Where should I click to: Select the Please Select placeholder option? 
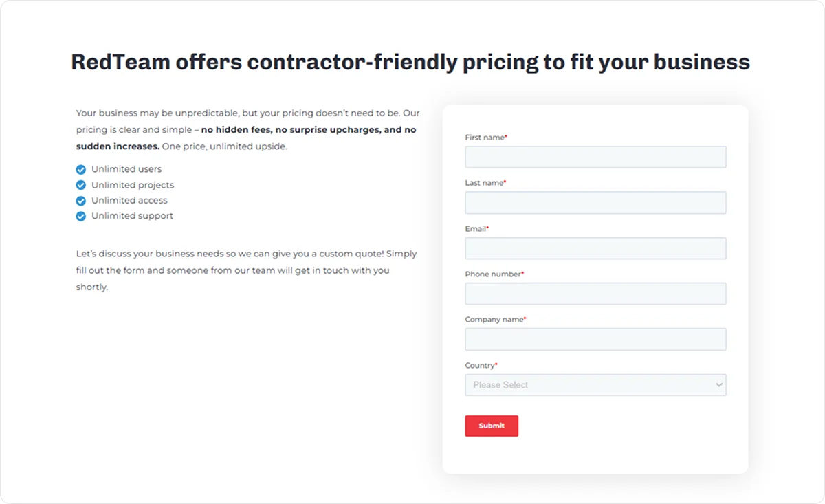tap(500, 384)
